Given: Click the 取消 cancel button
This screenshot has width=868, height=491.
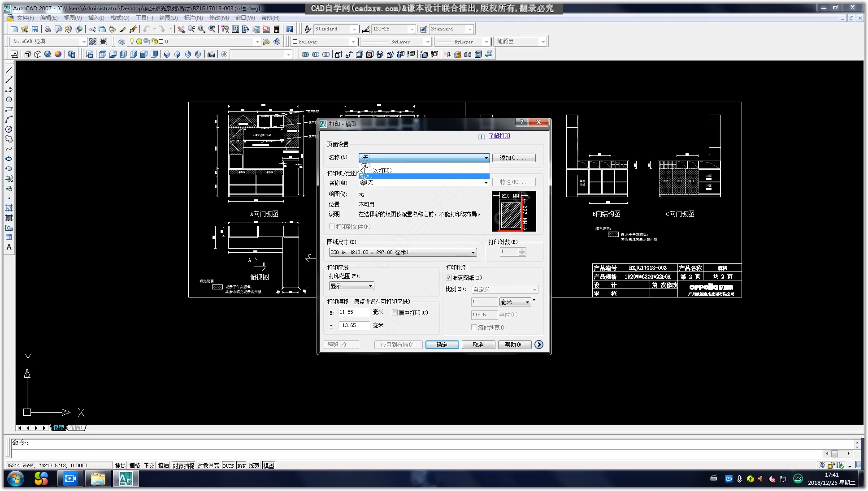Looking at the screenshot, I should (x=478, y=345).
